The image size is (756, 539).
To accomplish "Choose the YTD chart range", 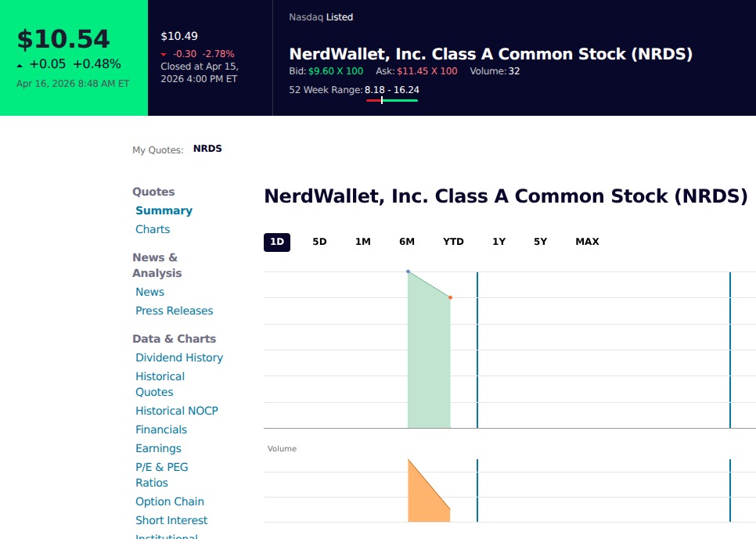I will click(453, 242).
